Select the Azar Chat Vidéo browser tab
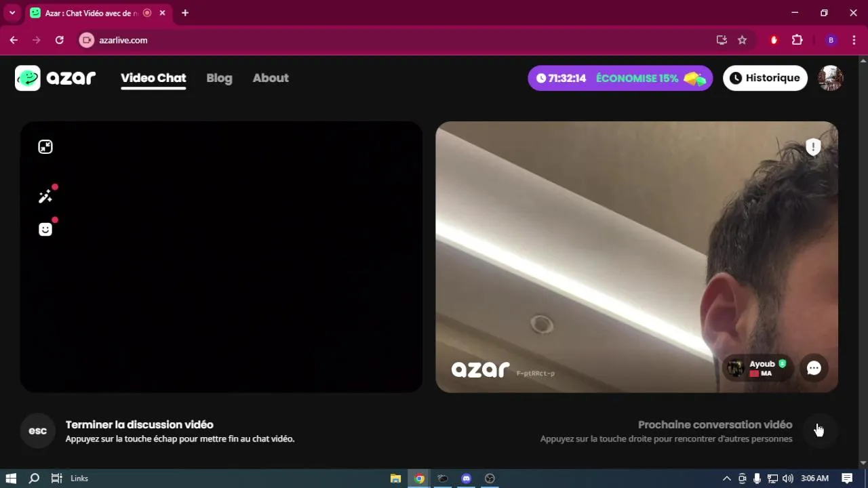Image resolution: width=868 pixels, height=488 pixels. [98, 13]
